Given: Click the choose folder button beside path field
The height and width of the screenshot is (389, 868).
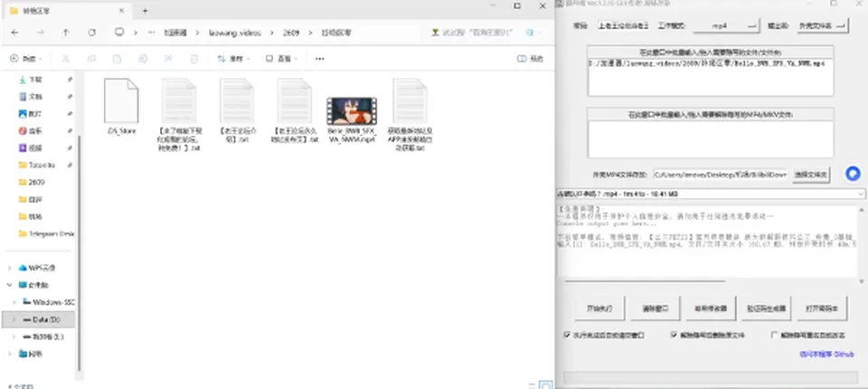Looking at the screenshot, I should tap(812, 175).
